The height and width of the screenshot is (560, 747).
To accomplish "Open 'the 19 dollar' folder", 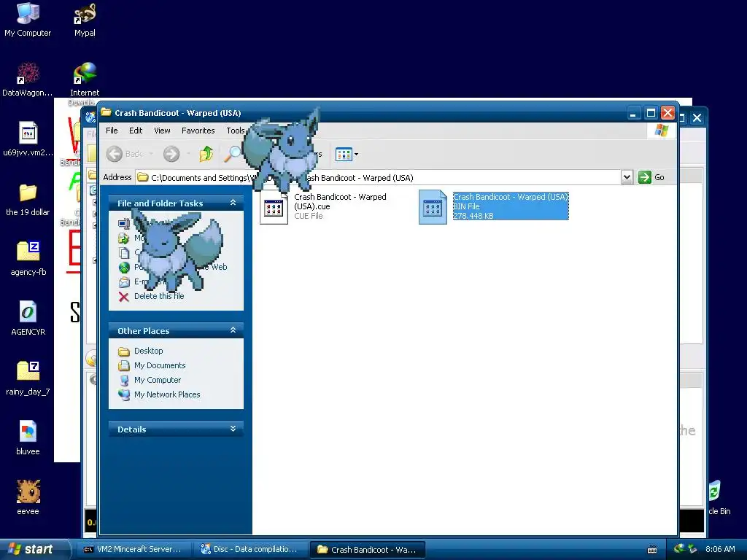I will tap(28, 199).
